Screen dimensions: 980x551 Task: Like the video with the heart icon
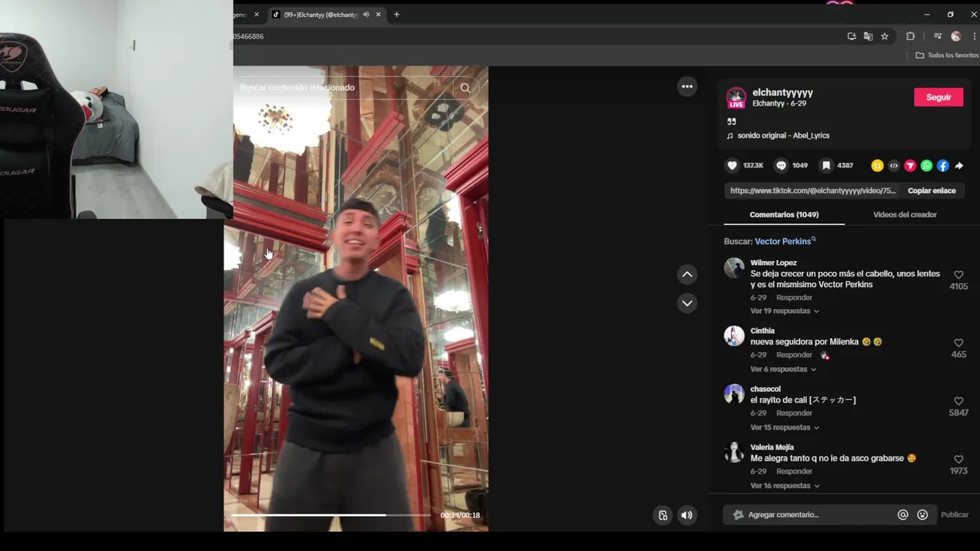click(x=732, y=165)
